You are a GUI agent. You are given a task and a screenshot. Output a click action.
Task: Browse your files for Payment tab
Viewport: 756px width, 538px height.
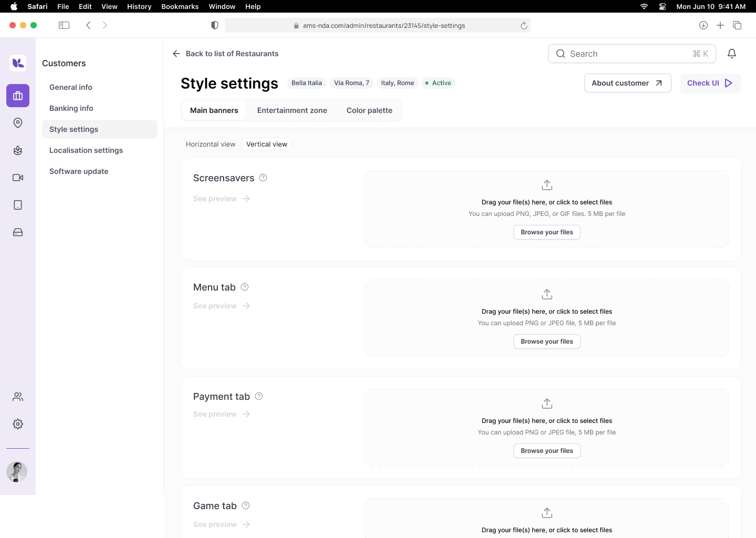point(547,451)
